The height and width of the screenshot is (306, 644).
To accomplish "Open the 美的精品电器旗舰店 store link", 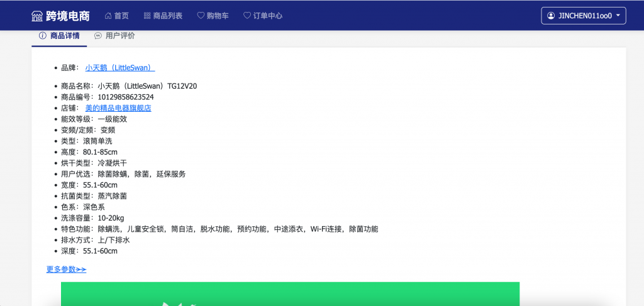I will pos(118,108).
